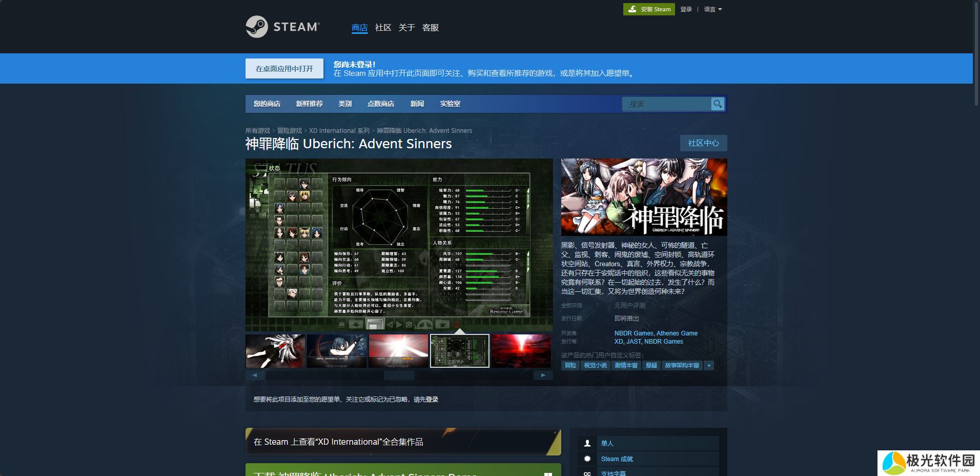Viewport: 980px width, 476px height.
Task: Click the Steam achievements star icon
Action: [587, 459]
